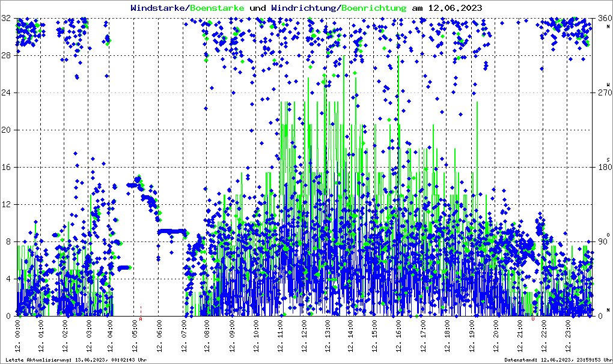The width and height of the screenshot is (613, 364).
Task: Click the '07:00' time axis label
Action: click(185, 330)
